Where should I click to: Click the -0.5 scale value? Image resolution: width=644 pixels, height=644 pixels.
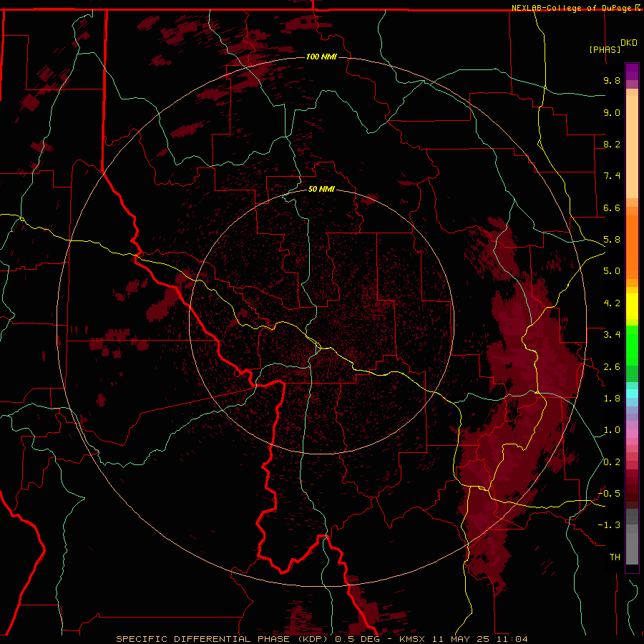click(x=609, y=494)
